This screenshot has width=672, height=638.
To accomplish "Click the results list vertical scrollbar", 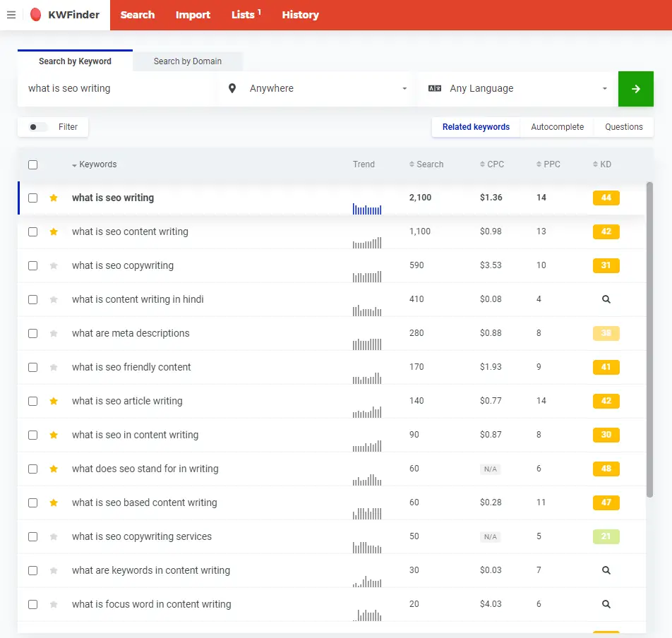I will click(x=649, y=339).
